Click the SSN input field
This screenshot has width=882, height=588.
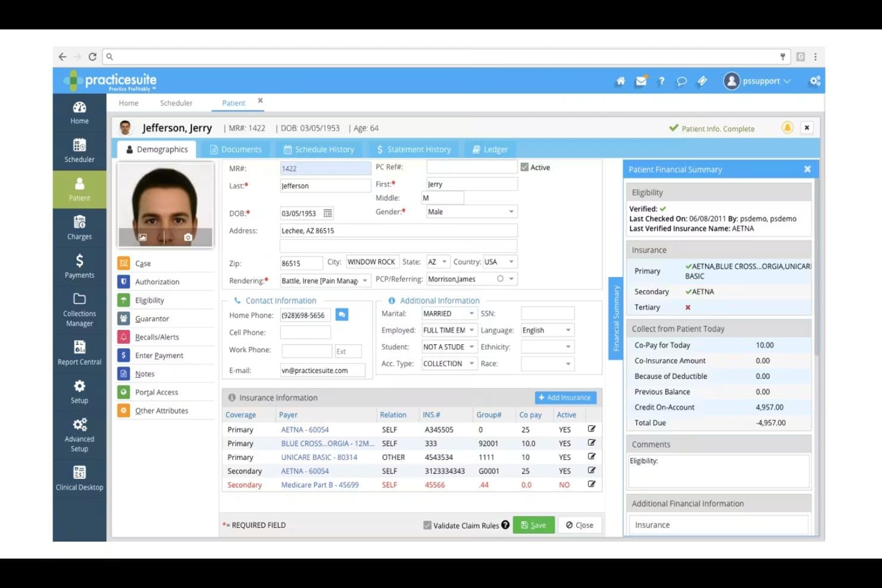548,313
